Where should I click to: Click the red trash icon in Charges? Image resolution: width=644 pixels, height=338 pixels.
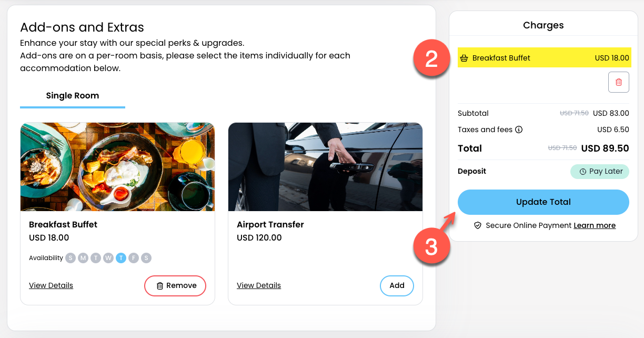(x=619, y=82)
